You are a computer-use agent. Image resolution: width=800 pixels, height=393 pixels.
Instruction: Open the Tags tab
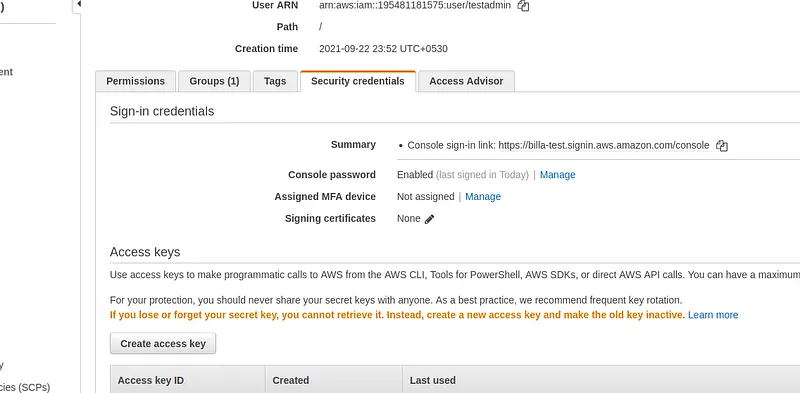pyautogui.click(x=275, y=81)
